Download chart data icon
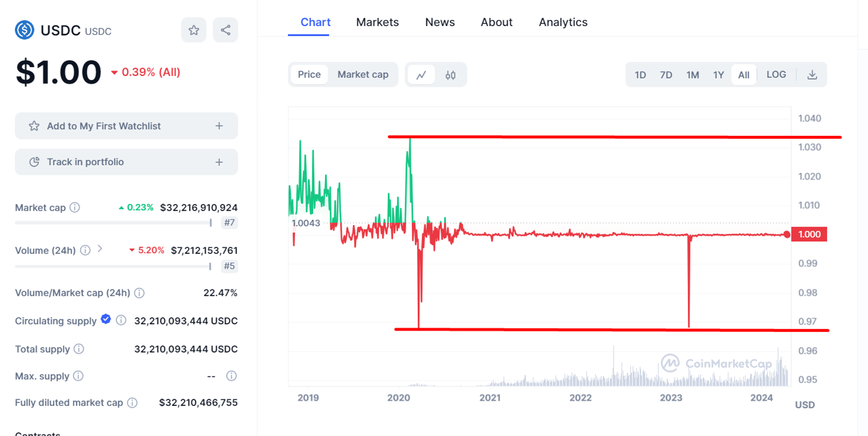This screenshot has height=436, width=868. pyautogui.click(x=812, y=75)
